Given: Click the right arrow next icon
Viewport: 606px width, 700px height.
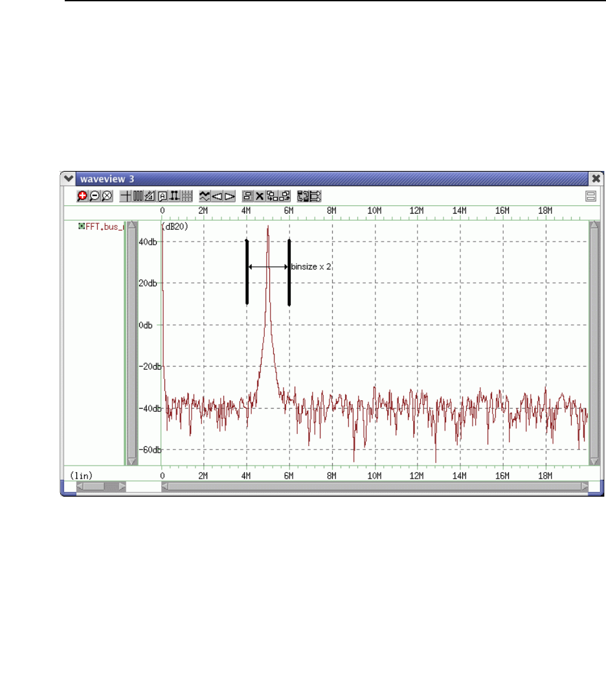Looking at the screenshot, I should click(x=229, y=196).
